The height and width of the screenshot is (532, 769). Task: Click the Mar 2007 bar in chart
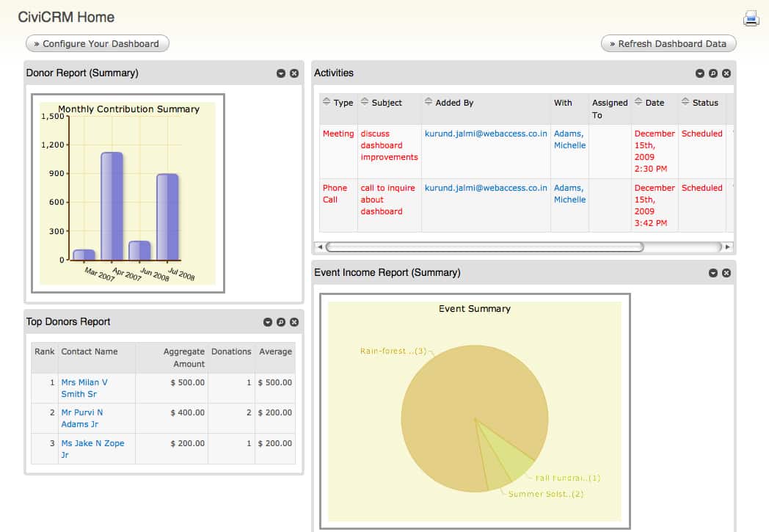coord(84,255)
